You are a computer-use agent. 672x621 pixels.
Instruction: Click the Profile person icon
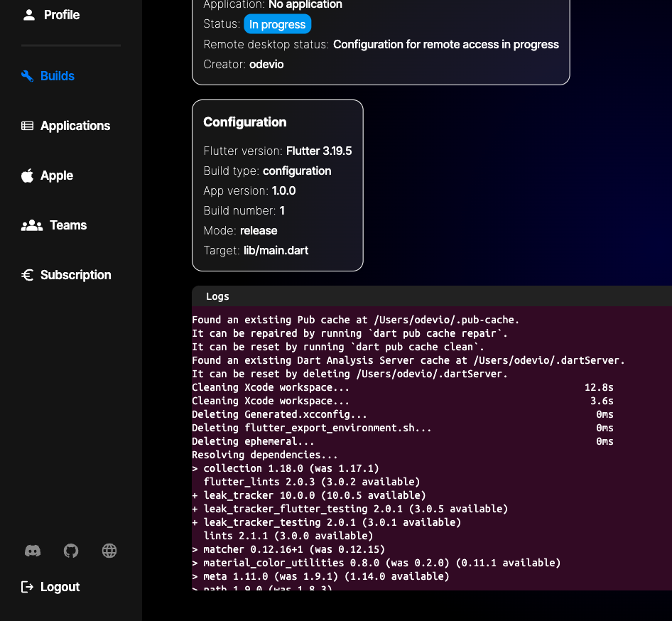(28, 15)
